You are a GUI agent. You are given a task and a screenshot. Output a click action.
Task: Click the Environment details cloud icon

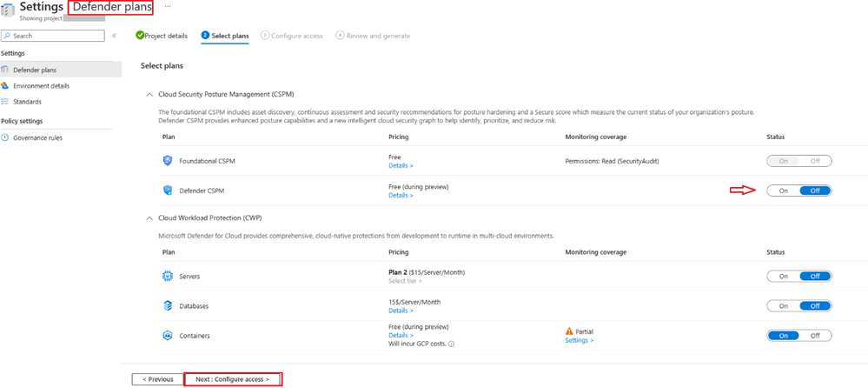coord(5,86)
